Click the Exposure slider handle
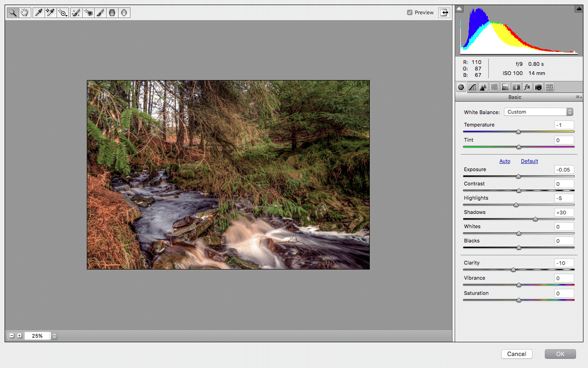 (x=519, y=176)
